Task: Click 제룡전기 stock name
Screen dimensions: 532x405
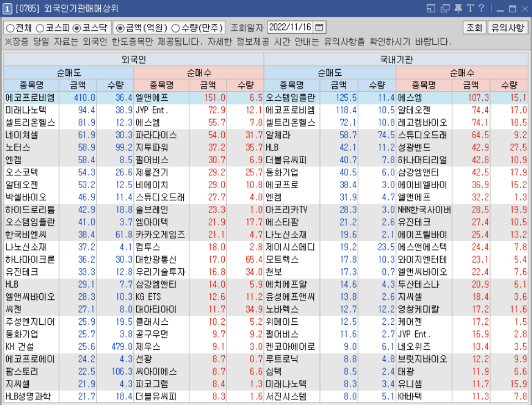Action: coord(152,172)
